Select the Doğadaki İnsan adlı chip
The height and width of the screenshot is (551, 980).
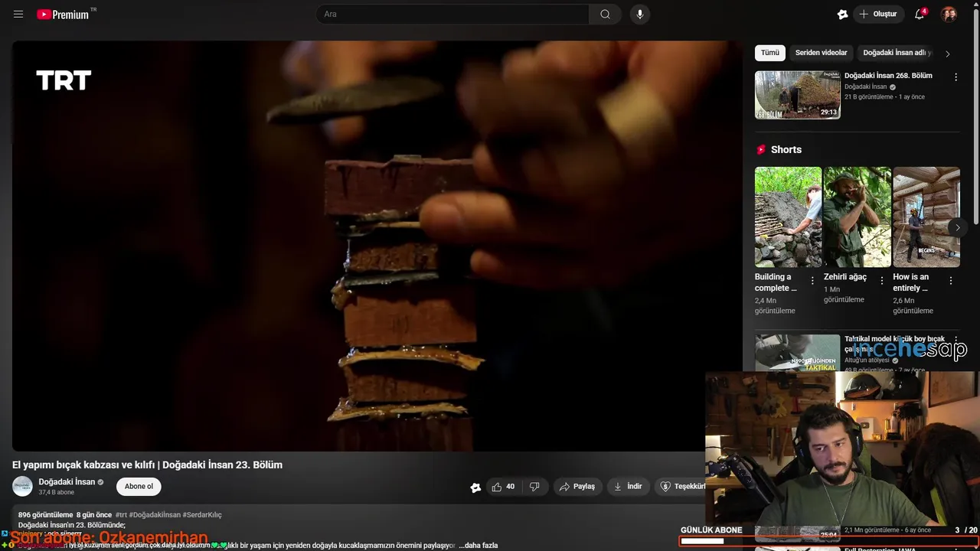pyautogui.click(x=897, y=53)
